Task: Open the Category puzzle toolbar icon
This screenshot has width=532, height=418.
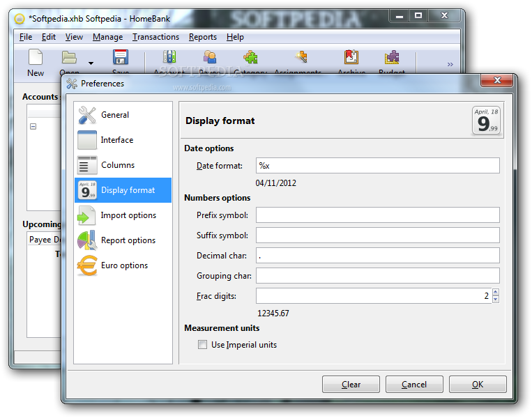Action: pyautogui.click(x=250, y=57)
